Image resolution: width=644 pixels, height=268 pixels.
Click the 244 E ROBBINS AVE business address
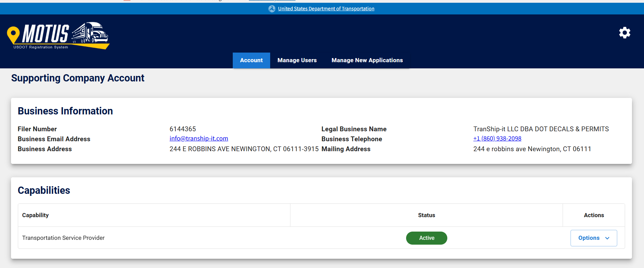point(244,149)
